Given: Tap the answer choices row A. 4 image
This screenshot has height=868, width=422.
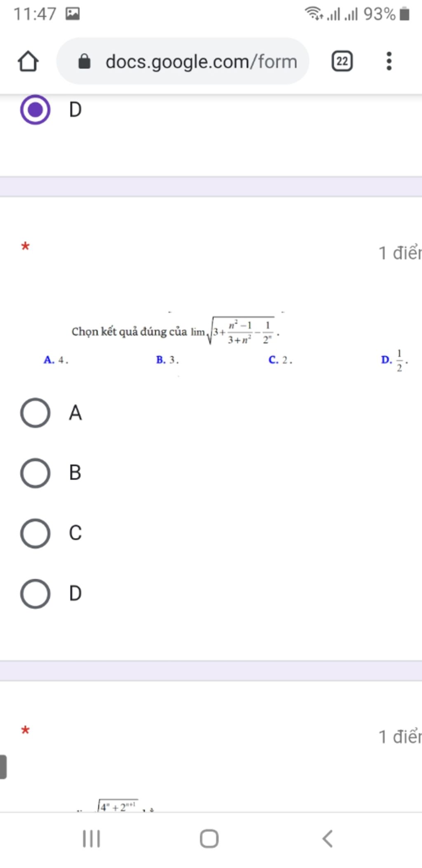Looking at the screenshot, I should click(x=226, y=360).
